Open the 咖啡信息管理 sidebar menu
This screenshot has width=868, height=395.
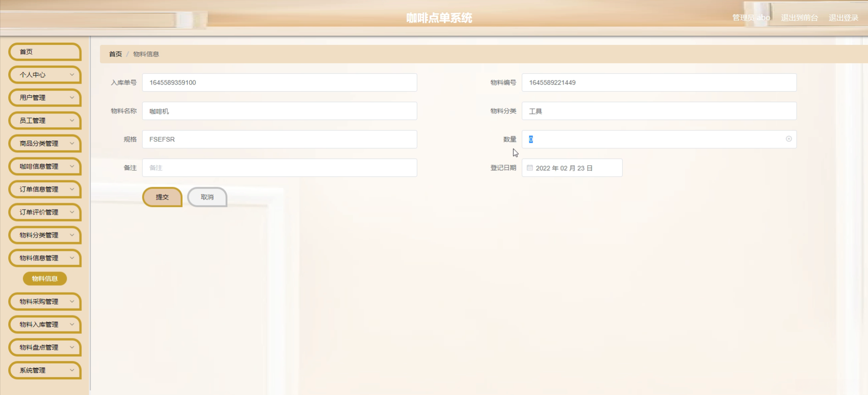point(45,166)
